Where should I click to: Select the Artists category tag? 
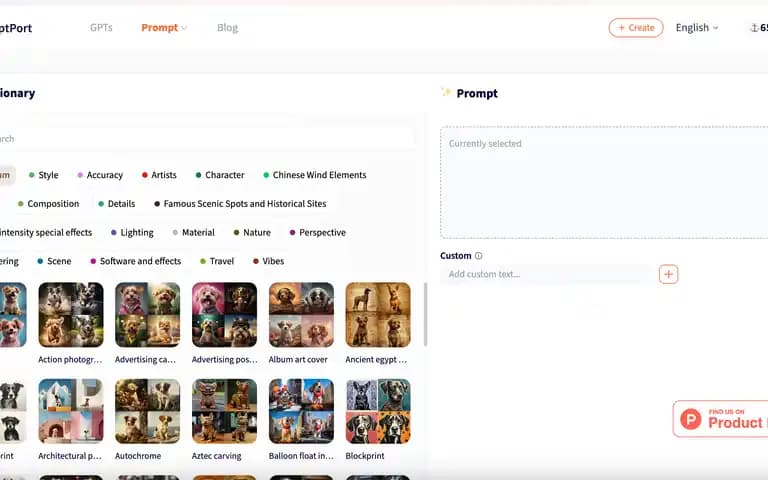159,175
